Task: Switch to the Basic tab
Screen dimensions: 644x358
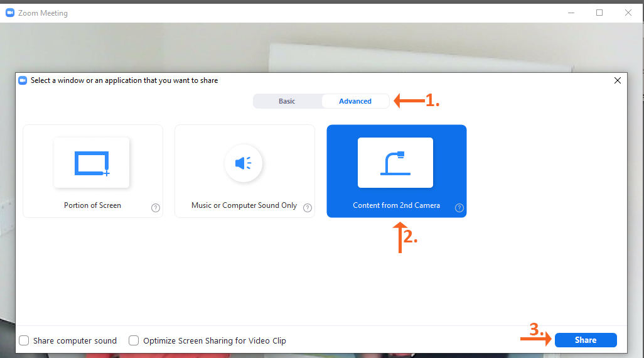Action: pos(287,101)
